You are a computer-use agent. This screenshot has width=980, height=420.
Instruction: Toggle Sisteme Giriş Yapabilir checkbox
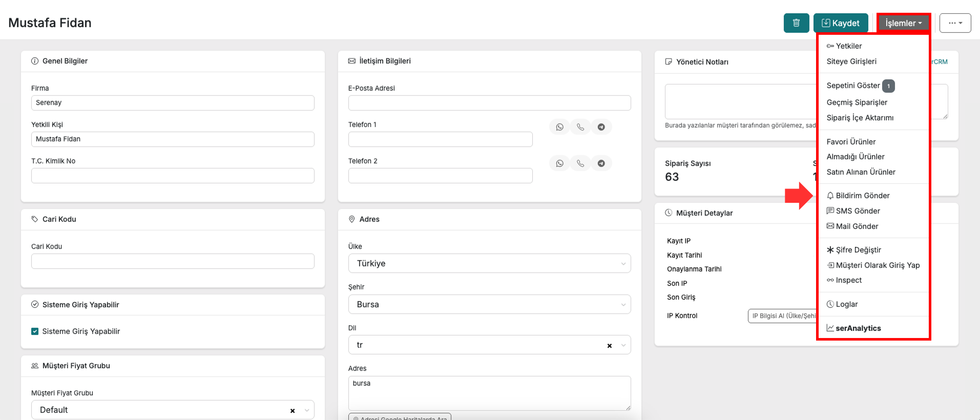point(35,331)
